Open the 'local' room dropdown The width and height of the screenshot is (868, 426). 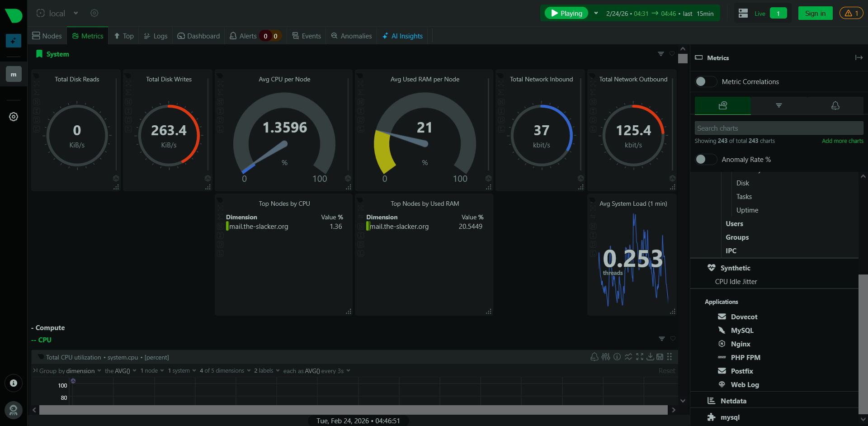pos(57,13)
